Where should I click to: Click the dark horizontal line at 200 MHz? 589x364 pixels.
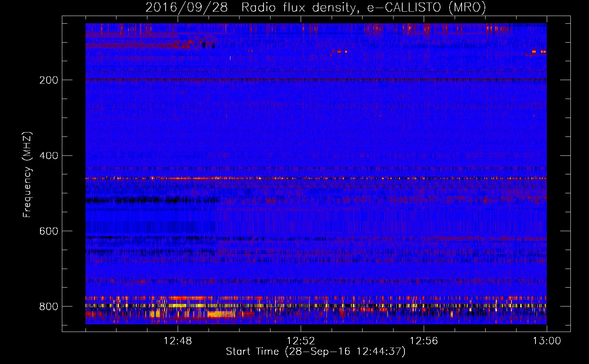point(316,79)
